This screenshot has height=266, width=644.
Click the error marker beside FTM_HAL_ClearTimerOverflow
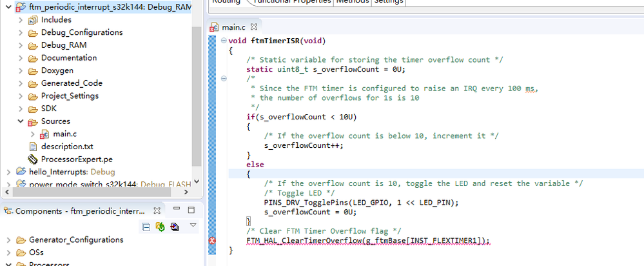[x=212, y=241]
